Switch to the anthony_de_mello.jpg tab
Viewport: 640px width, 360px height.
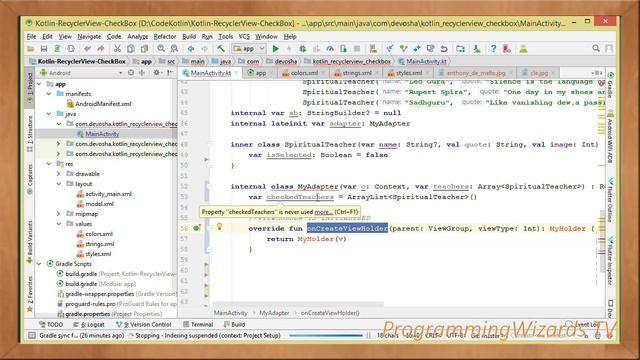click(x=476, y=73)
